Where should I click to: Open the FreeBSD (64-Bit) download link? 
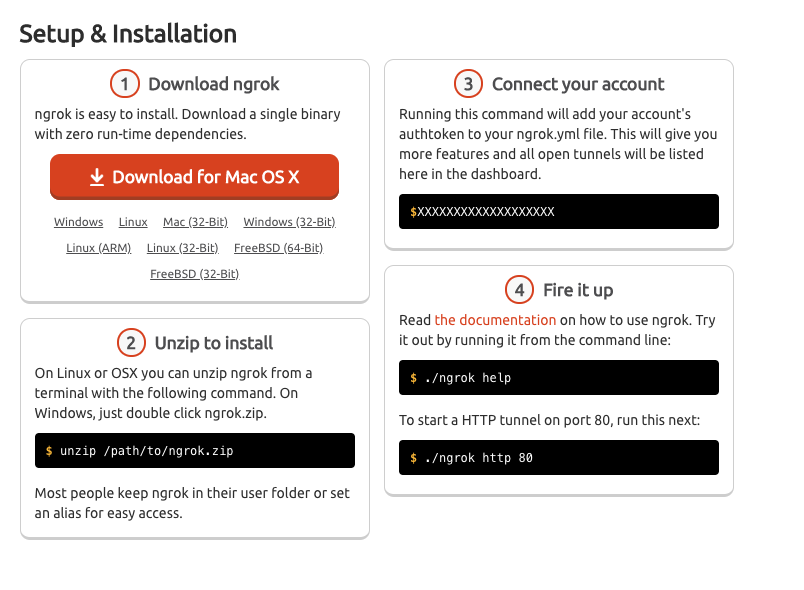(278, 248)
